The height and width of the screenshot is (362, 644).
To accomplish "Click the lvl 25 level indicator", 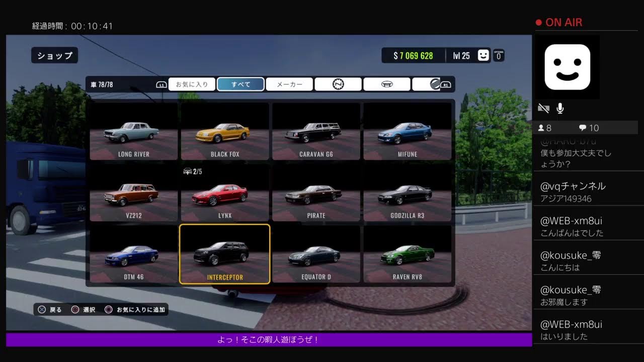I will (x=461, y=56).
